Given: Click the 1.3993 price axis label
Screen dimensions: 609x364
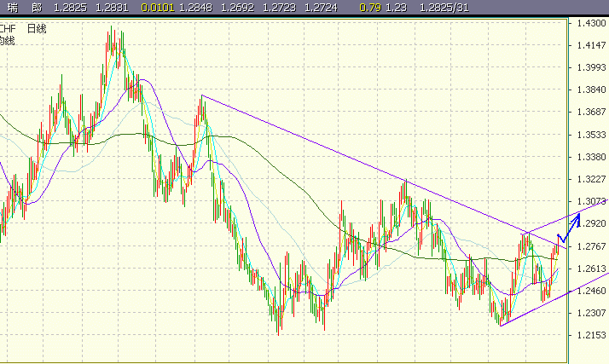Looking at the screenshot, I should click(x=591, y=67).
